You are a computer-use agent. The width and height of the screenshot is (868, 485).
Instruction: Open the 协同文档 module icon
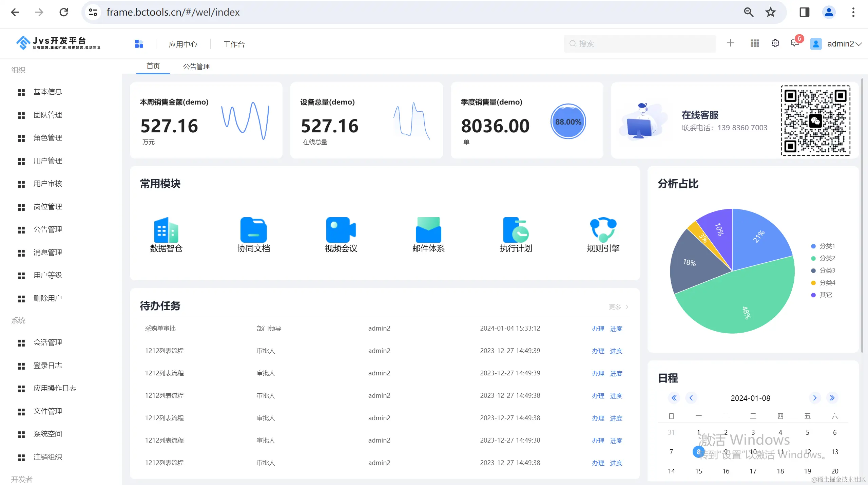[253, 230]
